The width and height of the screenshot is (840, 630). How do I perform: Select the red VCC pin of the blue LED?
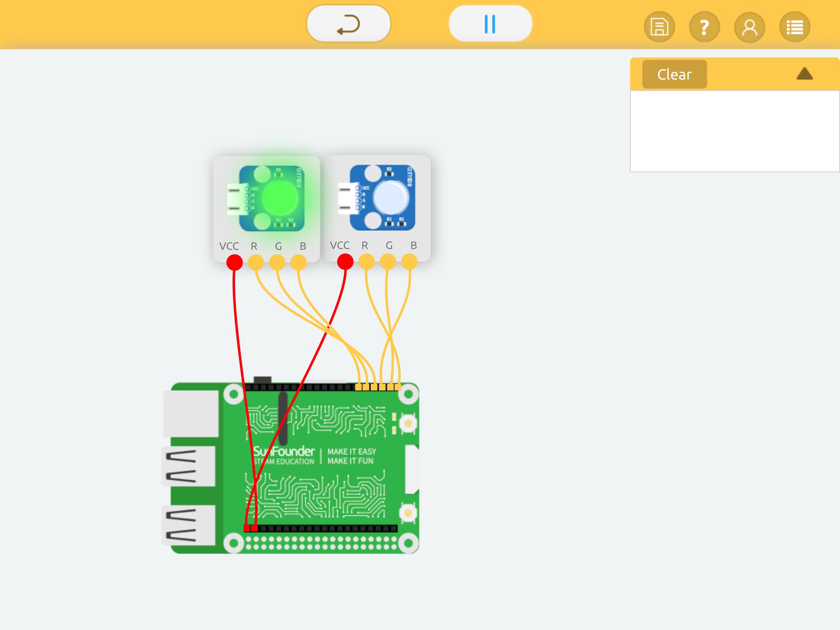345,262
